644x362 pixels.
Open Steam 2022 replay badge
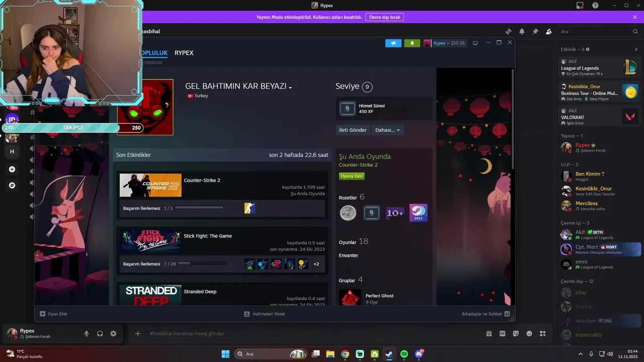[419, 213]
